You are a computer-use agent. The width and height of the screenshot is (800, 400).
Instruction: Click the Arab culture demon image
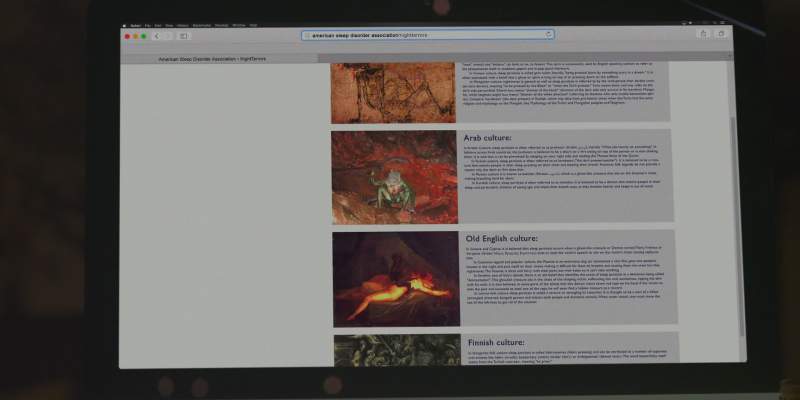tap(395, 177)
